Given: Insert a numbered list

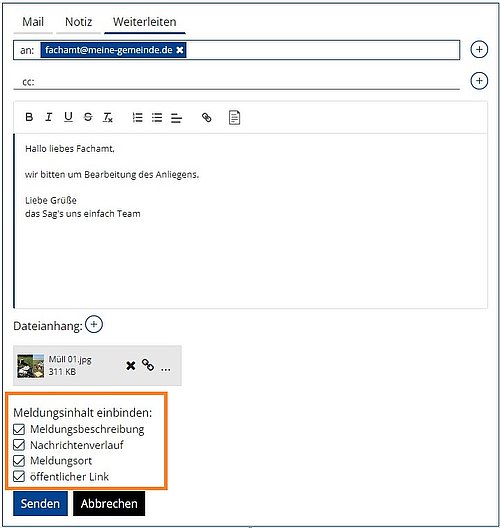Looking at the screenshot, I should pos(137,117).
